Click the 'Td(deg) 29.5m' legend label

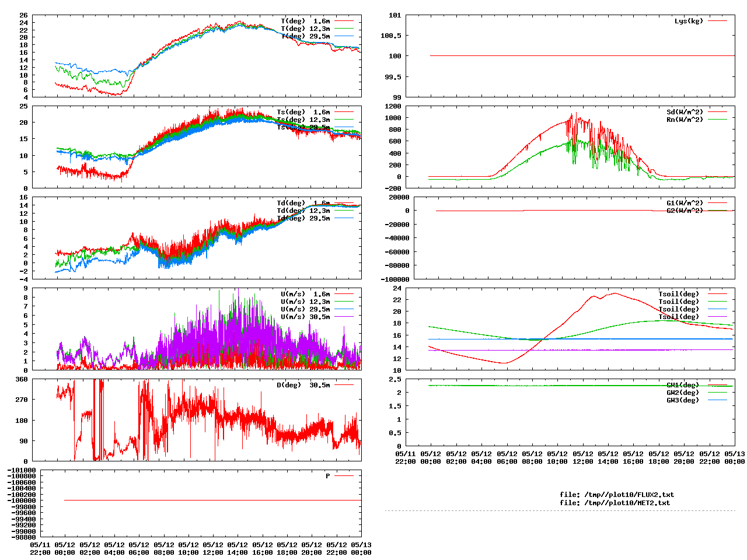[x=303, y=218]
